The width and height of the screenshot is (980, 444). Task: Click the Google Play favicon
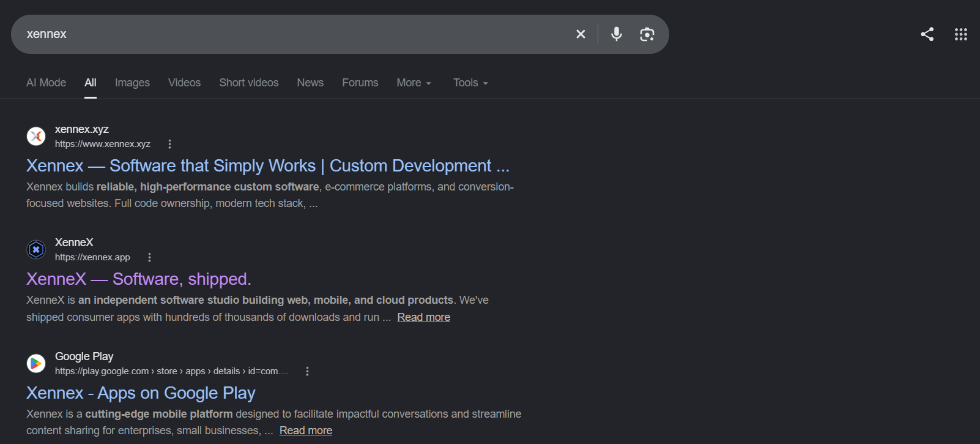pyautogui.click(x=36, y=363)
